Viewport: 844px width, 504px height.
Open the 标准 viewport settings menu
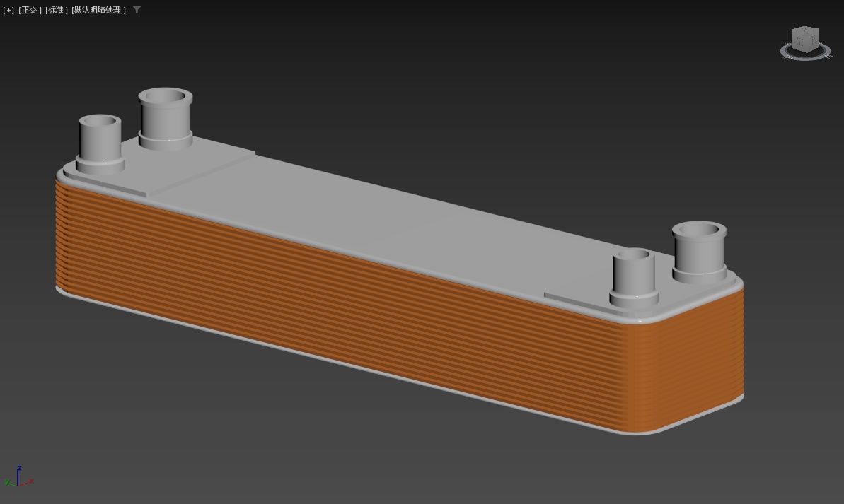tap(57, 10)
